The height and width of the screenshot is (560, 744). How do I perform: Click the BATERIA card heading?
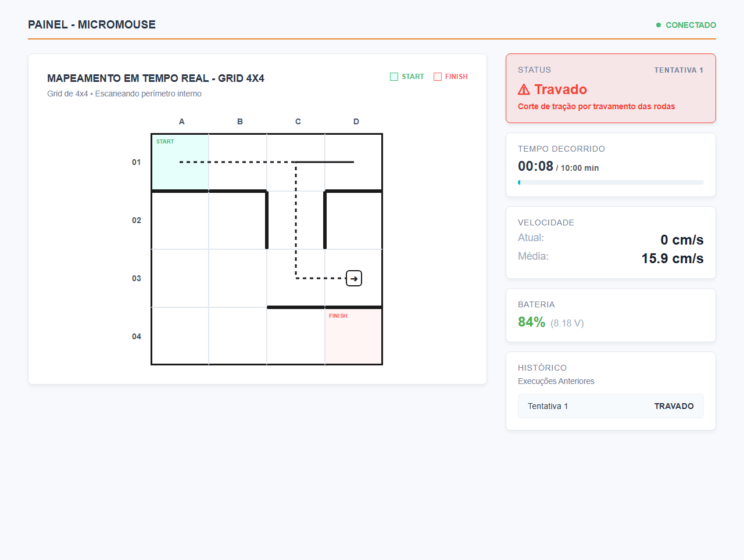(x=536, y=304)
